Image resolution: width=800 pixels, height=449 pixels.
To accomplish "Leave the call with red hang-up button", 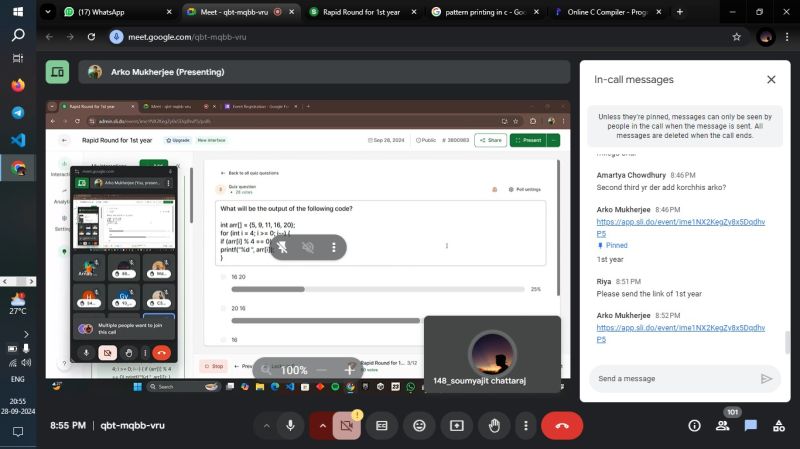I will point(562,426).
